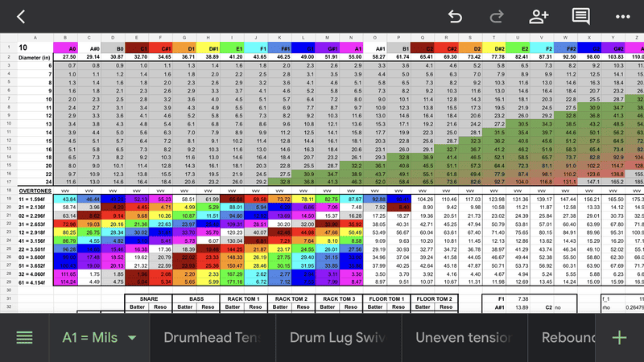Open the three-dot more options menu

pyautogui.click(x=622, y=16)
